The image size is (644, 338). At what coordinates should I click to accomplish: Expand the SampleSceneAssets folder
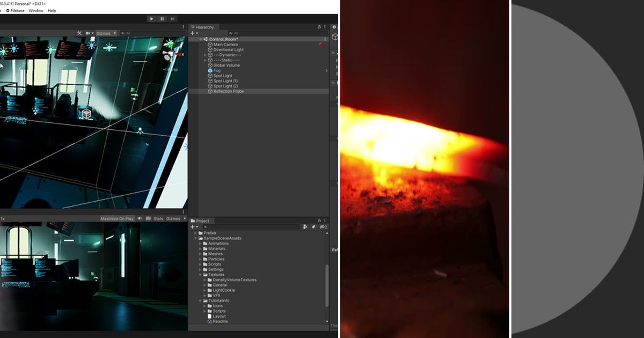196,238
